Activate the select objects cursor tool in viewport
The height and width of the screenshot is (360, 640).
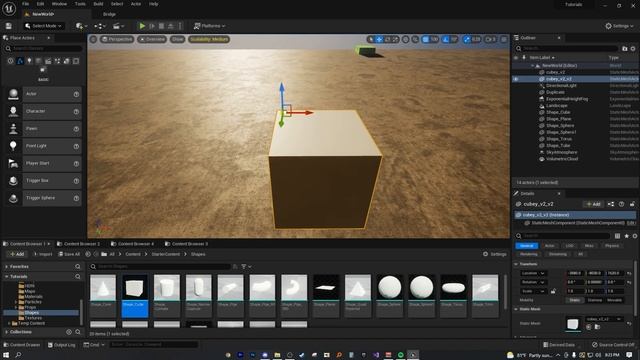click(x=371, y=39)
